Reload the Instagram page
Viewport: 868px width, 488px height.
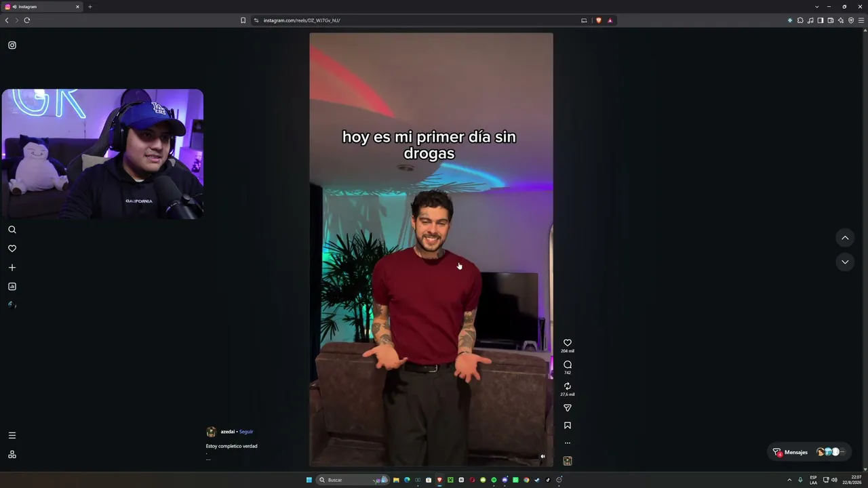(27, 20)
